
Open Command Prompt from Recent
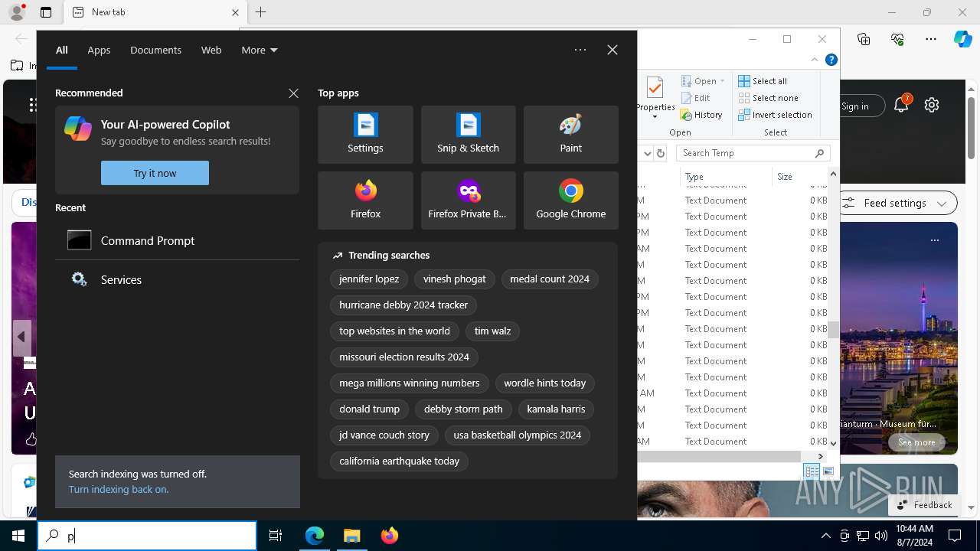(177, 240)
